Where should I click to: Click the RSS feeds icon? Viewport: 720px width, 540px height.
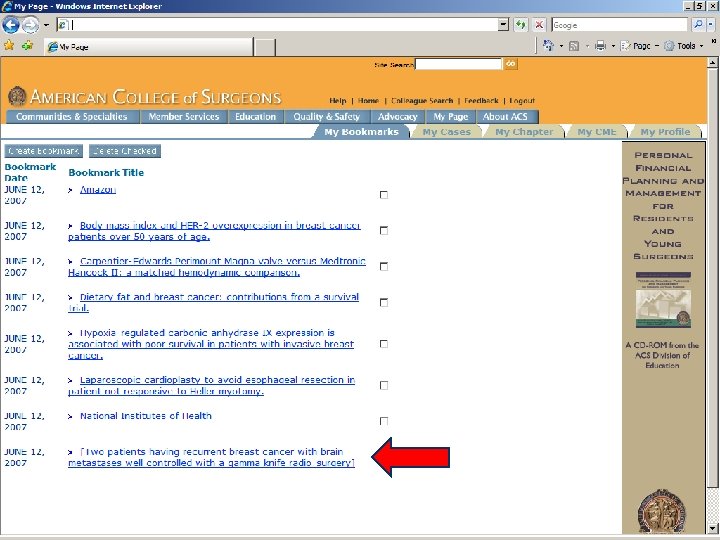[x=574, y=46]
